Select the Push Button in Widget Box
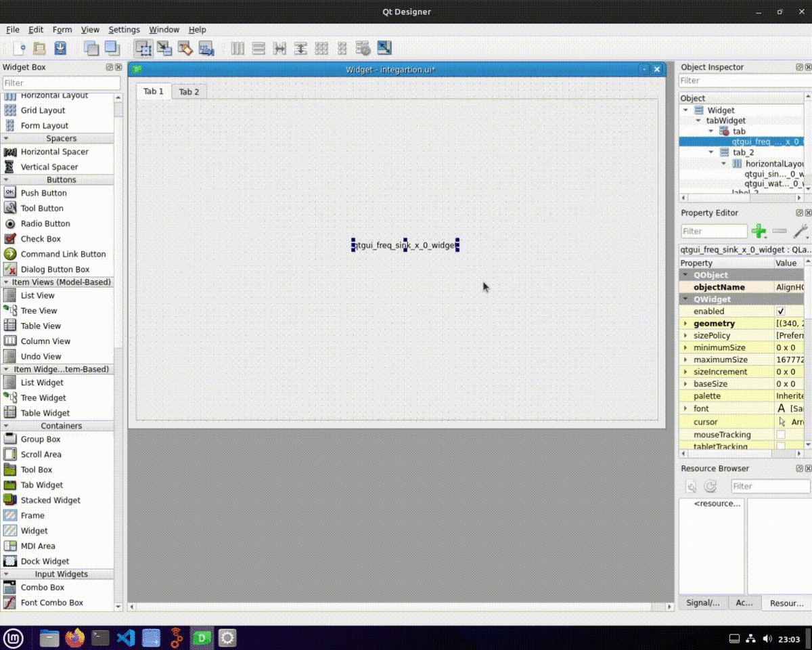This screenshot has height=650, width=812. (42, 193)
